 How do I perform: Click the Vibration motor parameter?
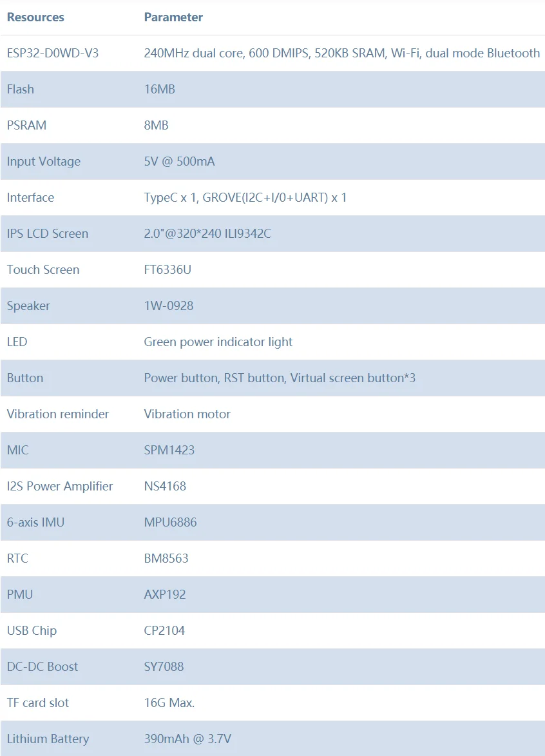tap(187, 414)
